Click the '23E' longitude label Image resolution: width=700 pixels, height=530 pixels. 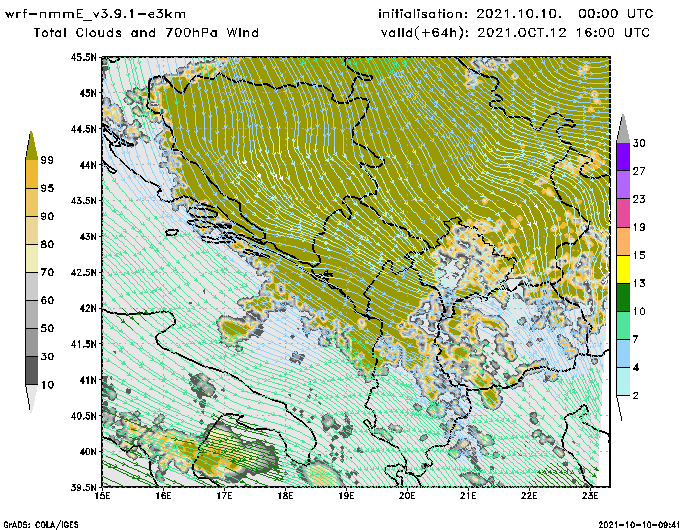(x=590, y=496)
